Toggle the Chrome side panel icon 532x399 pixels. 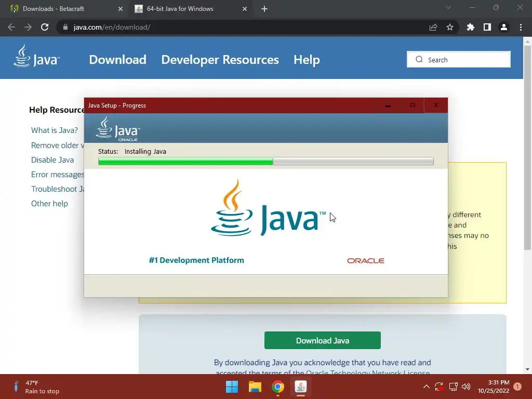[x=487, y=27]
